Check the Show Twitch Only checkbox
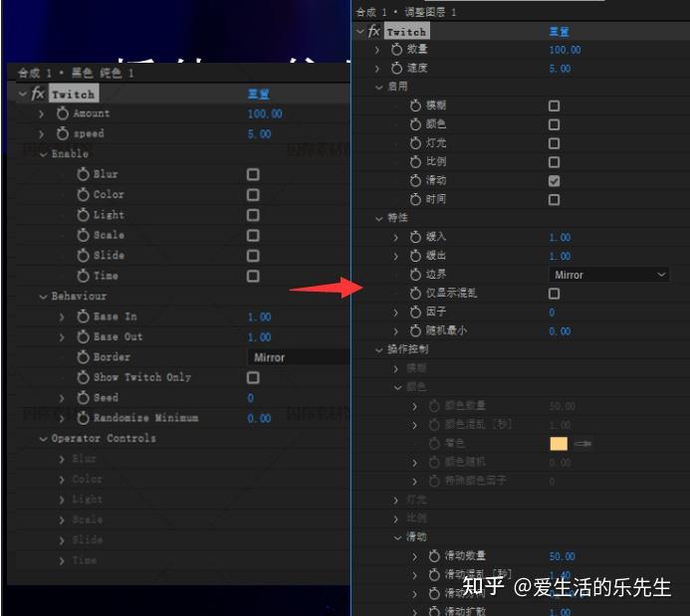Image resolution: width=690 pixels, height=616 pixels. 253,378
